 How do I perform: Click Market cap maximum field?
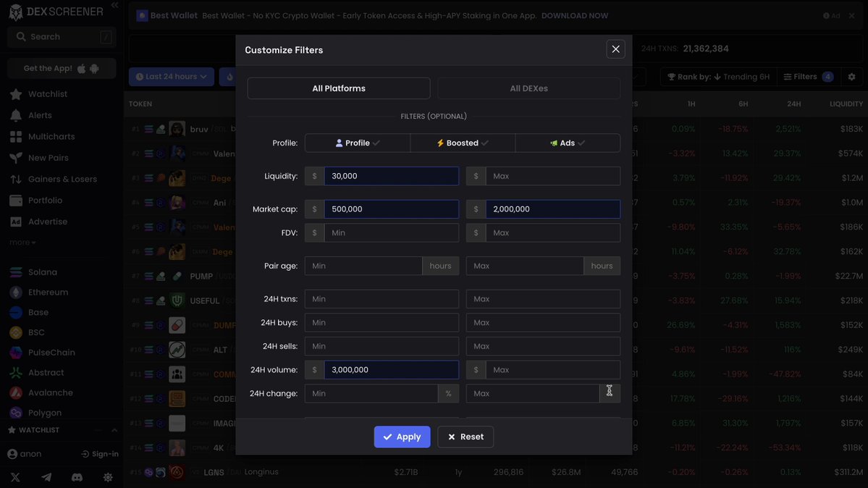(552, 209)
